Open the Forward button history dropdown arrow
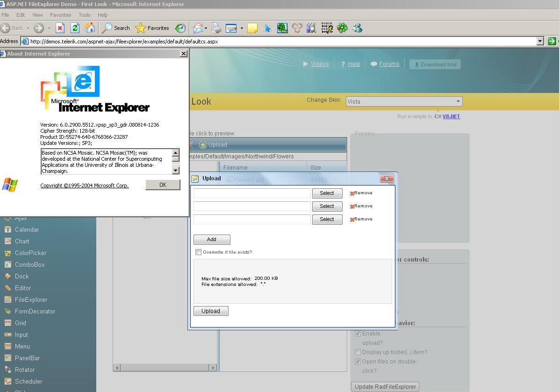This screenshot has height=392, width=559. tap(49, 28)
